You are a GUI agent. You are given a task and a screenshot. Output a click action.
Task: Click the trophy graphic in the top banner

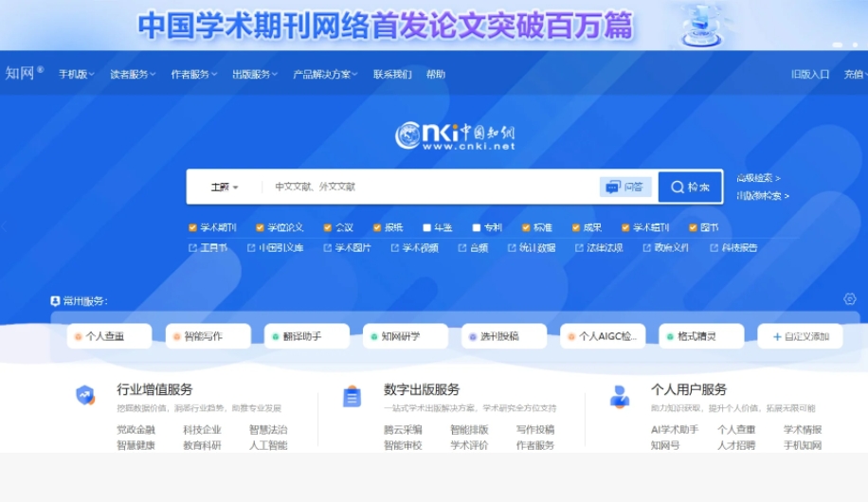[701, 26]
